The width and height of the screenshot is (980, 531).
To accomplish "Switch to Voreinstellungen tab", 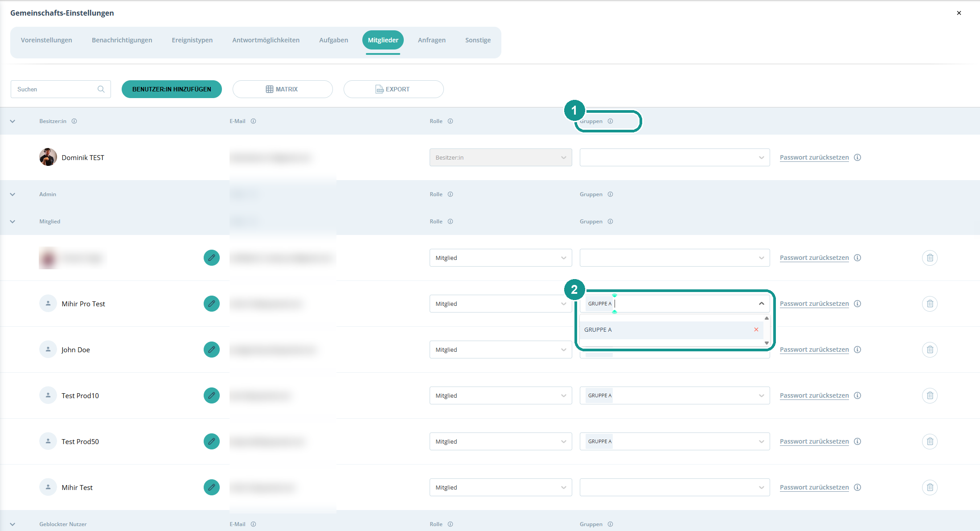I will coord(46,40).
